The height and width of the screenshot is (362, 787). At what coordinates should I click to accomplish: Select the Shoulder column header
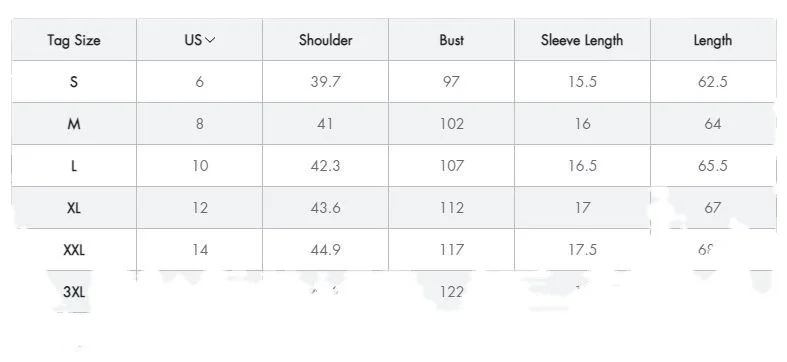[x=325, y=40]
